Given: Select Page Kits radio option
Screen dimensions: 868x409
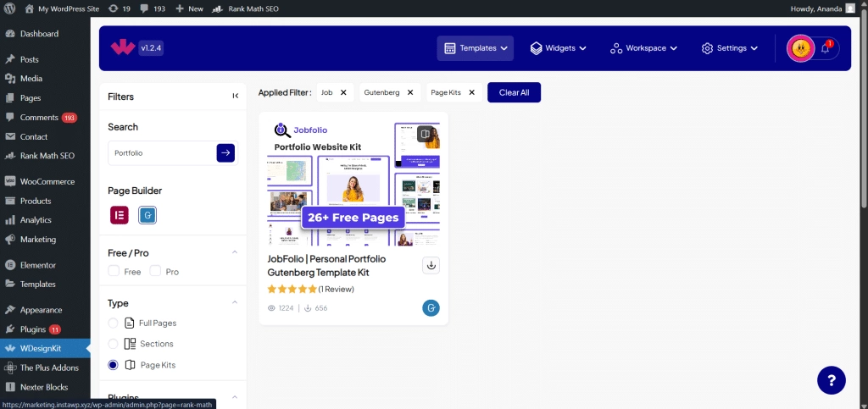Looking at the screenshot, I should 113,365.
